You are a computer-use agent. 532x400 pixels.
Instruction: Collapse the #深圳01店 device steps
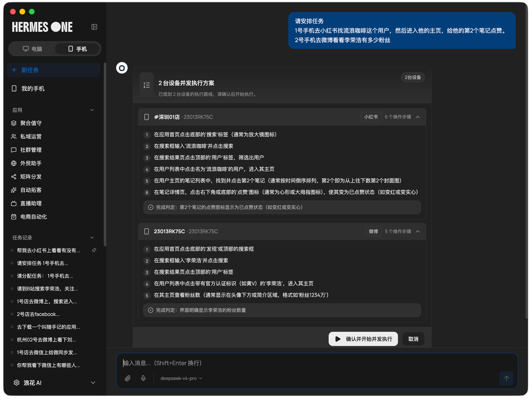pyautogui.click(x=418, y=117)
